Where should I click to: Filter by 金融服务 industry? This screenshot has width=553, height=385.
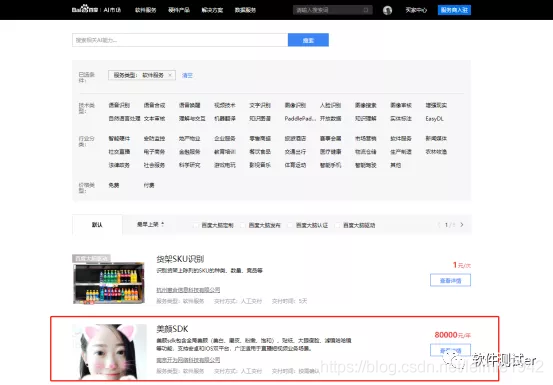[189, 152]
